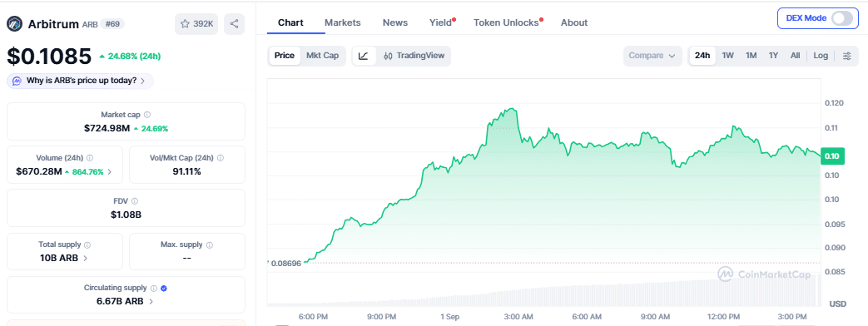
Task: Click the FDV info icon
Action: click(x=135, y=201)
